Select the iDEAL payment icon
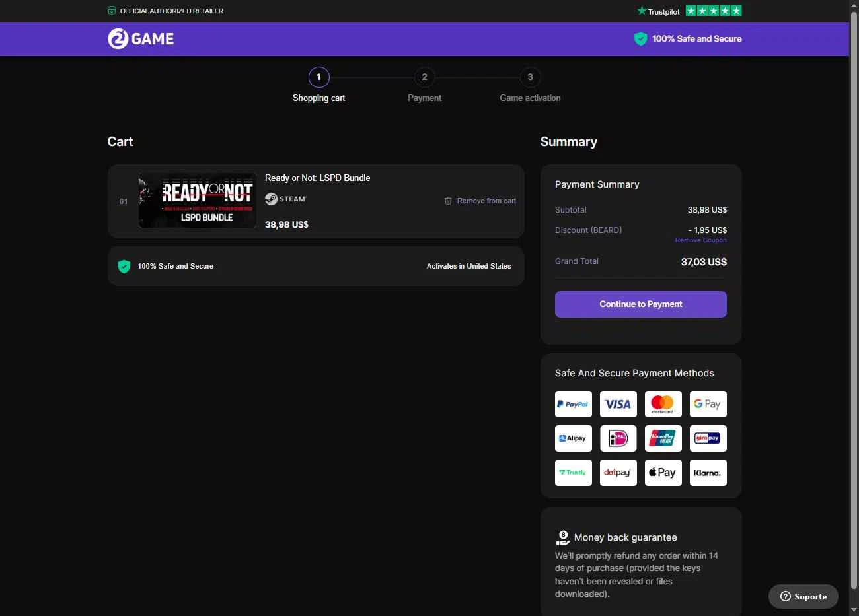The image size is (859, 616). coord(618,438)
